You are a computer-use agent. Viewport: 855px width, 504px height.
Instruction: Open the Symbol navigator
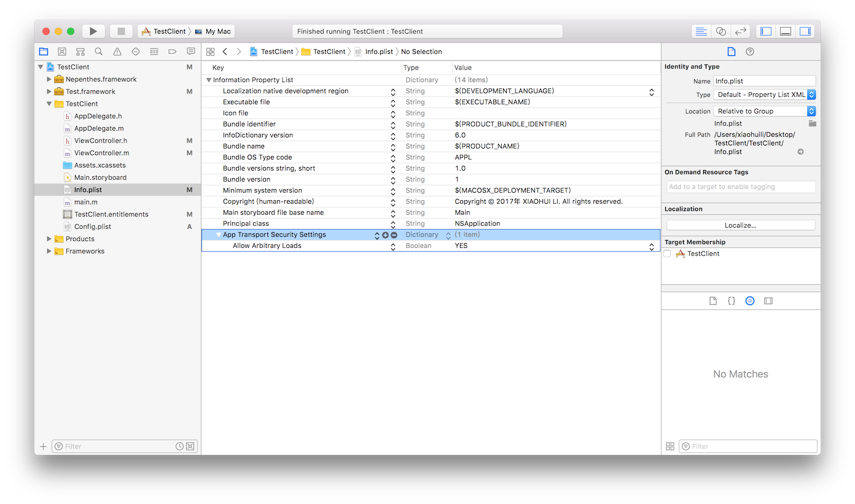point(80,52)
